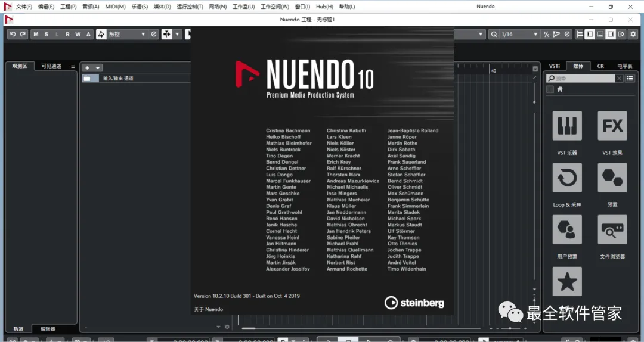
Task: Toggle the L listen state button
Action: coord(57,34)
